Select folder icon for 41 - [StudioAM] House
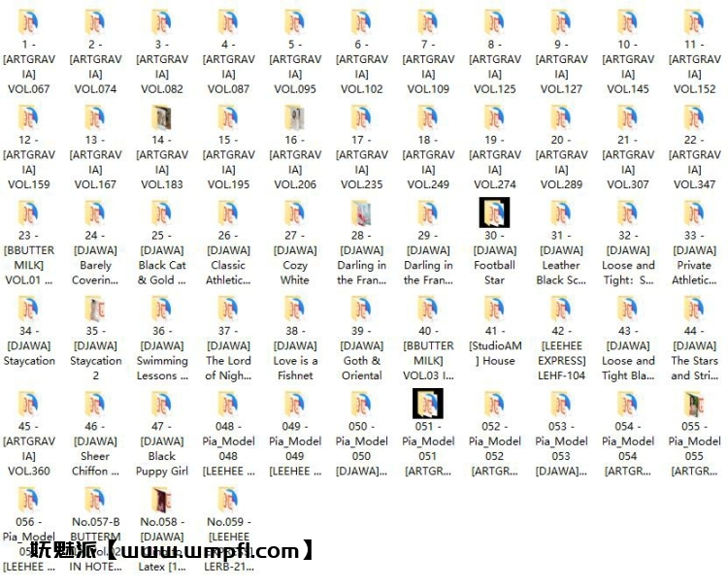Viewport: 728px width, 587px height. tap(494, 309)
